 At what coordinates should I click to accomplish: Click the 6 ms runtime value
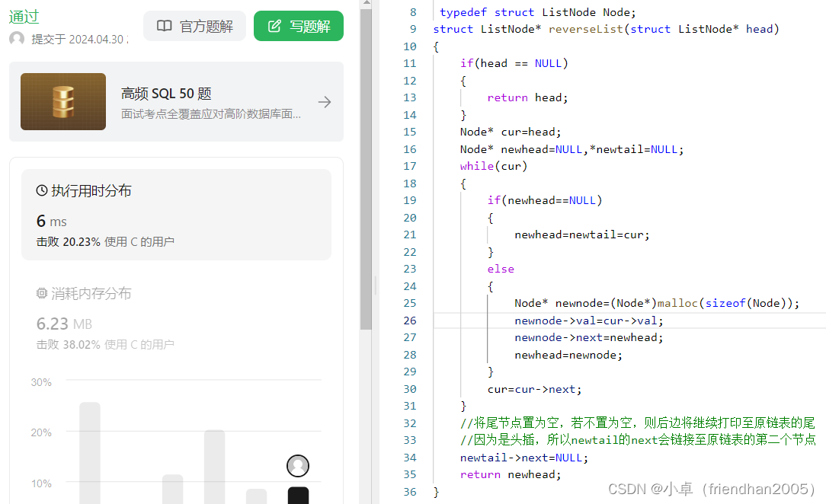pyautogui.click(x=52, y=221)
